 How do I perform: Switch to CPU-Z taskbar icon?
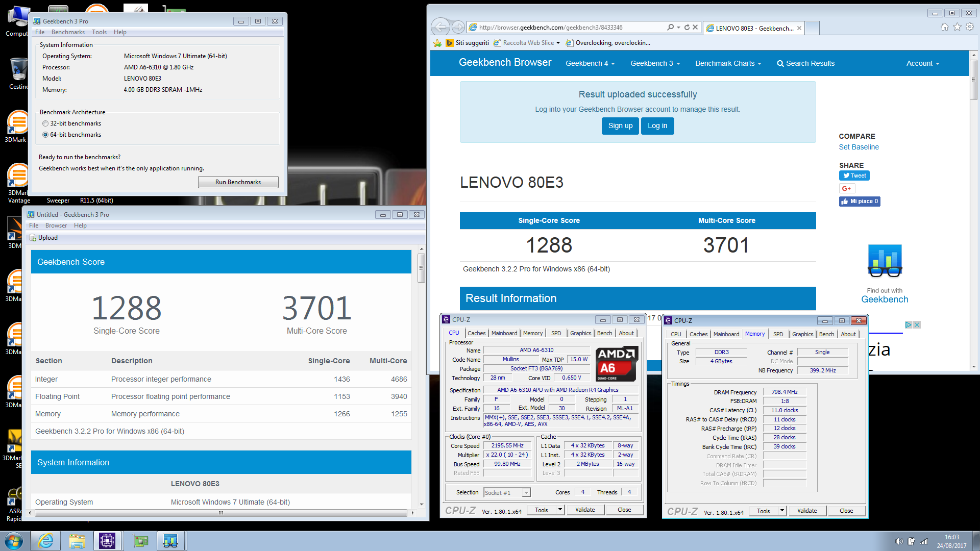point(107,541)
